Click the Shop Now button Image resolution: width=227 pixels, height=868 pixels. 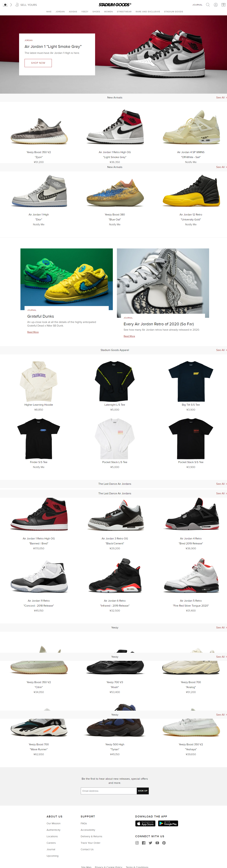point(38,63)
